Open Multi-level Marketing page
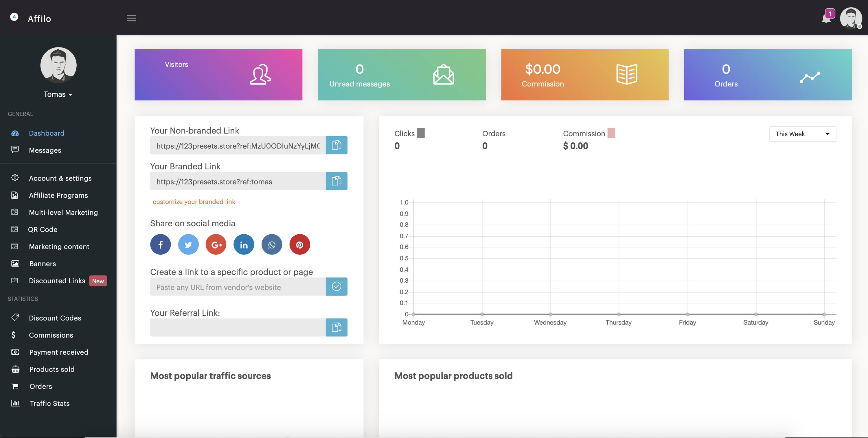Screen dimensions: 868x438 tap(63, 213)
